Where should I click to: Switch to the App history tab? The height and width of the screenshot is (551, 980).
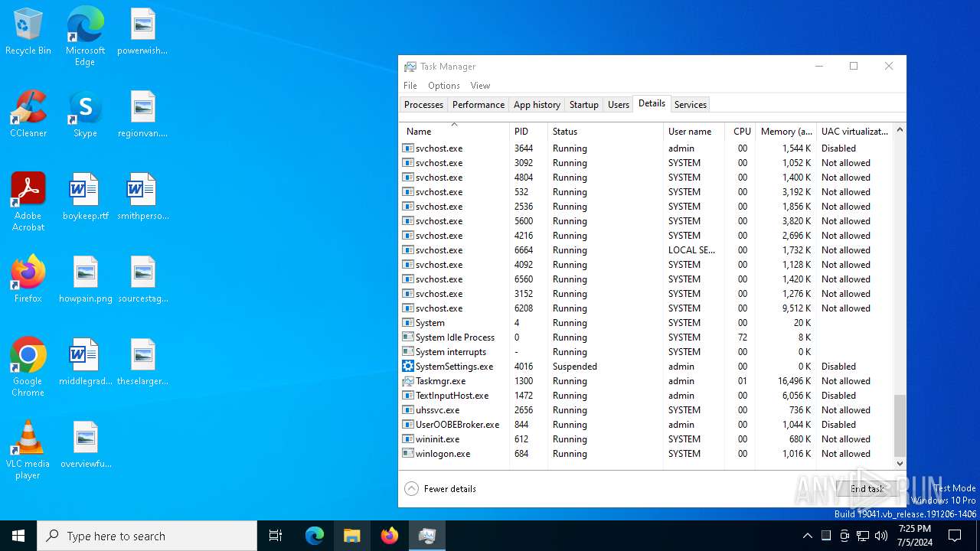click(537, 105)
